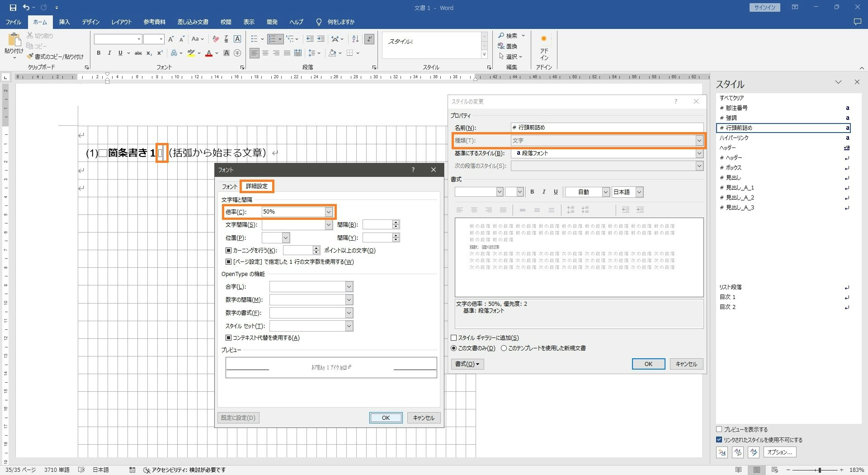Open the 数字の間隔 number spacing dropdown

pos(349,300)
